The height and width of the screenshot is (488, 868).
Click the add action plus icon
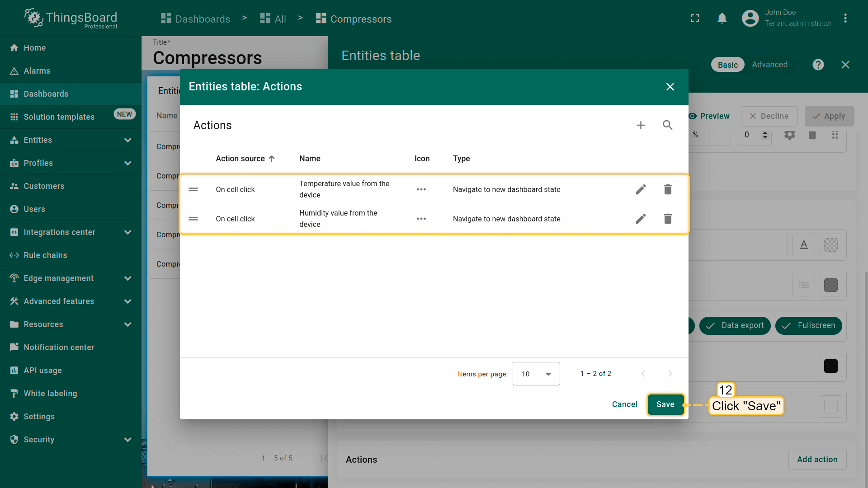(641, 125)
